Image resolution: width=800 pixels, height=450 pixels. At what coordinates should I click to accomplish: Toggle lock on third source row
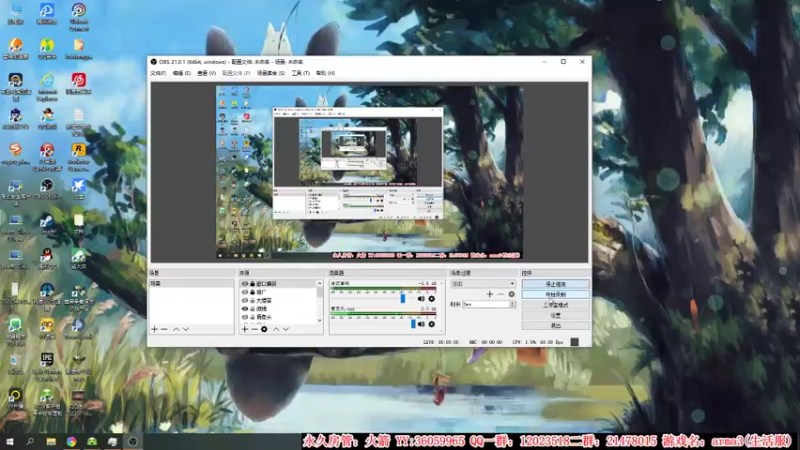tap(253, 301)
